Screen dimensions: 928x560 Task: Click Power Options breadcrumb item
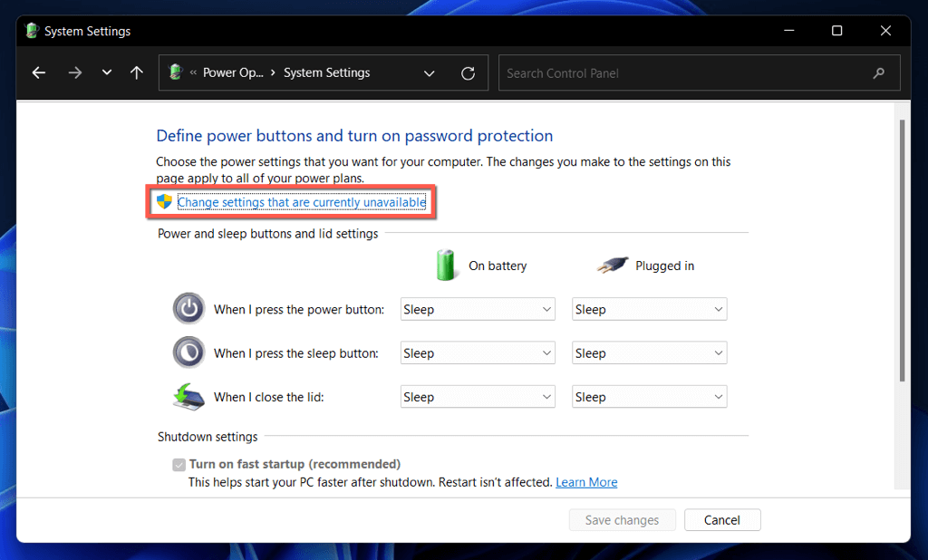point(233,73)
